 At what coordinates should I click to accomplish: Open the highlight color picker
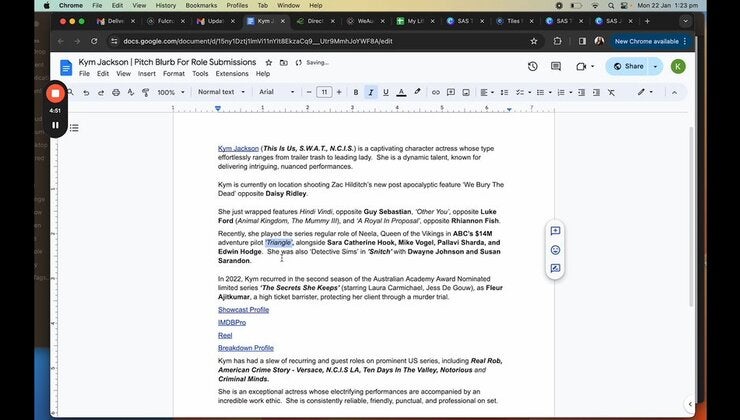coord(417,92)
